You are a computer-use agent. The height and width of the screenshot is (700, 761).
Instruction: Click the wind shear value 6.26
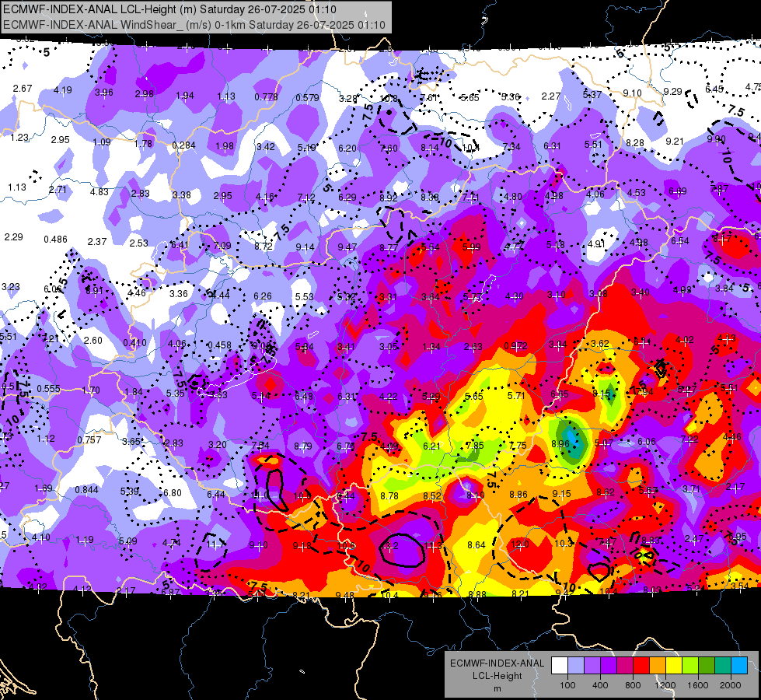coord(263,296)
